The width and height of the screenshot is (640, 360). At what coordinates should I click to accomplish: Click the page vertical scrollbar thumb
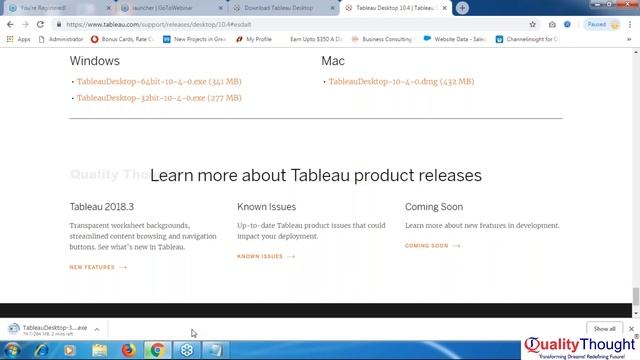click(x=636, y=296)
